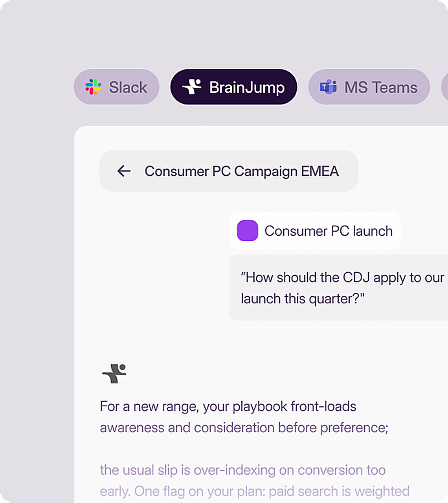Viewport: 448px width, 503px height.
Task: Click the partially visible tab after MS Teams
Action: [x=444, y=87]
